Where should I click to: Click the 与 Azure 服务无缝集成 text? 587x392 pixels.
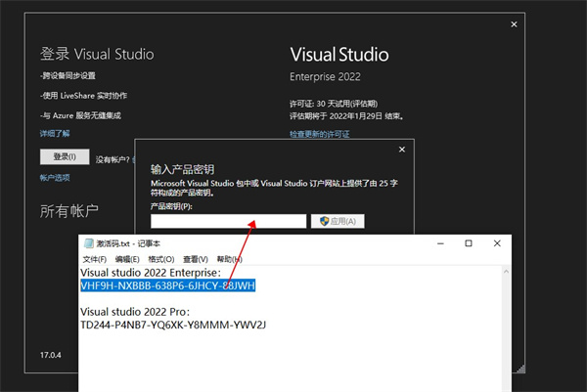tap(80, 115)
